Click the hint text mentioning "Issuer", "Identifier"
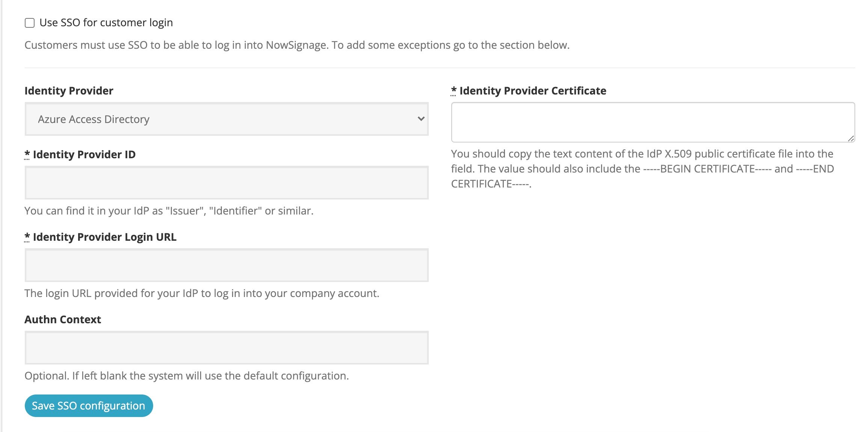This screenshot has width=868, height=432. (x=169, y=211)
